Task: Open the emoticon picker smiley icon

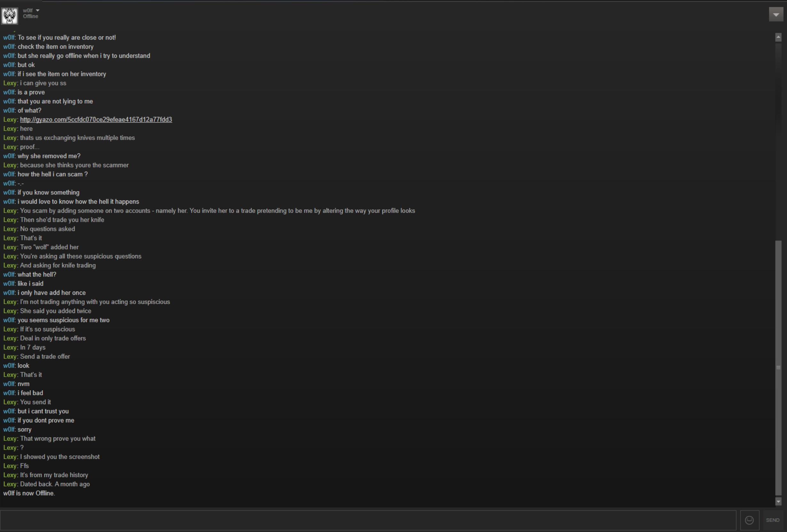Action: (x=749, y=520)
